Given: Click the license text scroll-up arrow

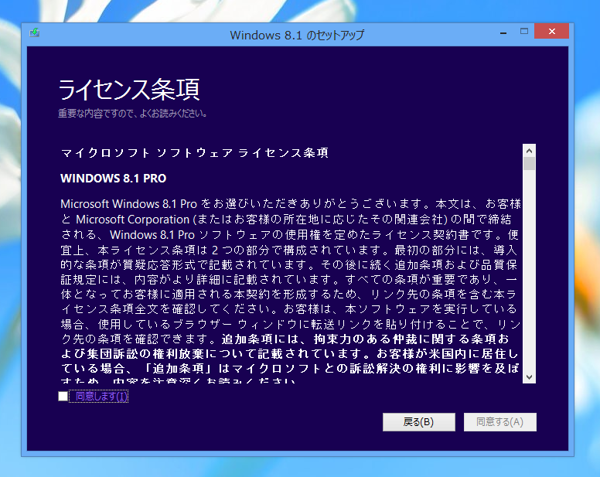Looking at the screenshot, I should tap(529, 151).
